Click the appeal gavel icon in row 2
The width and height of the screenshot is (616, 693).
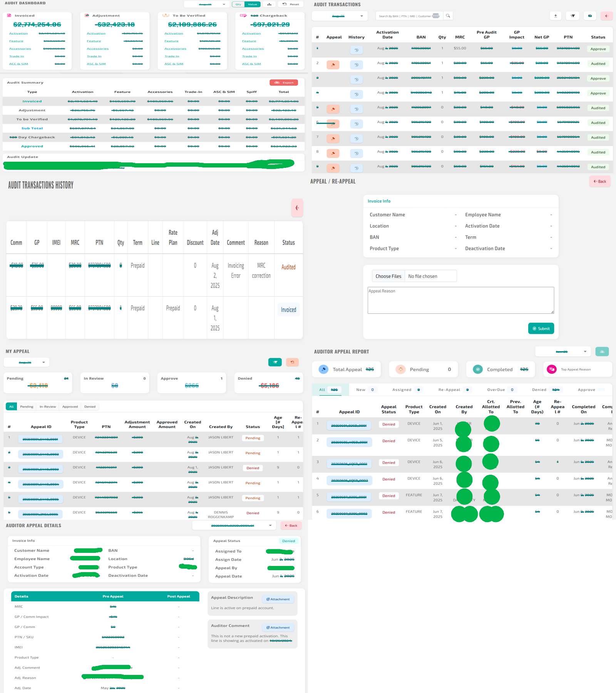pos(333,65)
